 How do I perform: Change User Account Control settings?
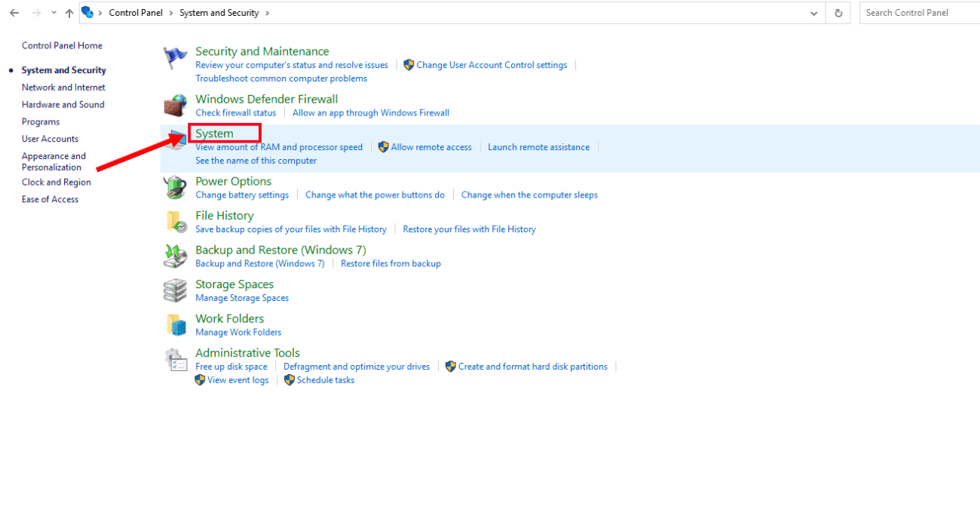tap(492, 66)
